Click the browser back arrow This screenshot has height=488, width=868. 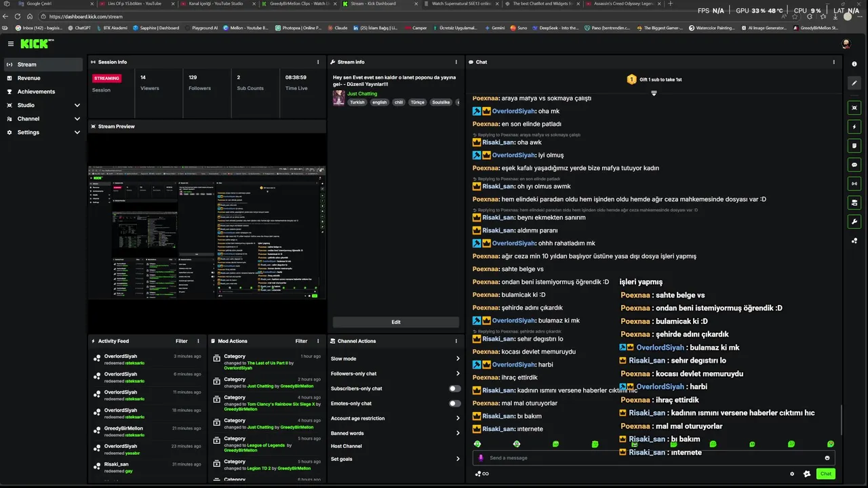(6, 16)
